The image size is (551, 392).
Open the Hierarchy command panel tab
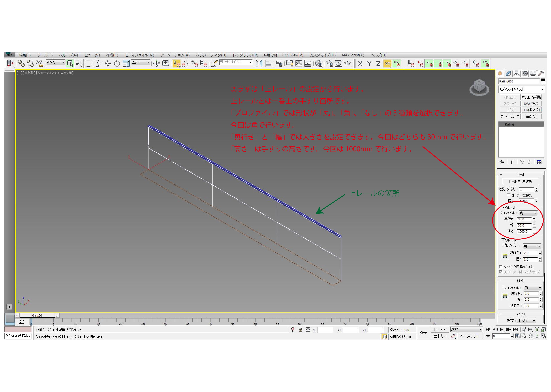(x=516, y=73)
